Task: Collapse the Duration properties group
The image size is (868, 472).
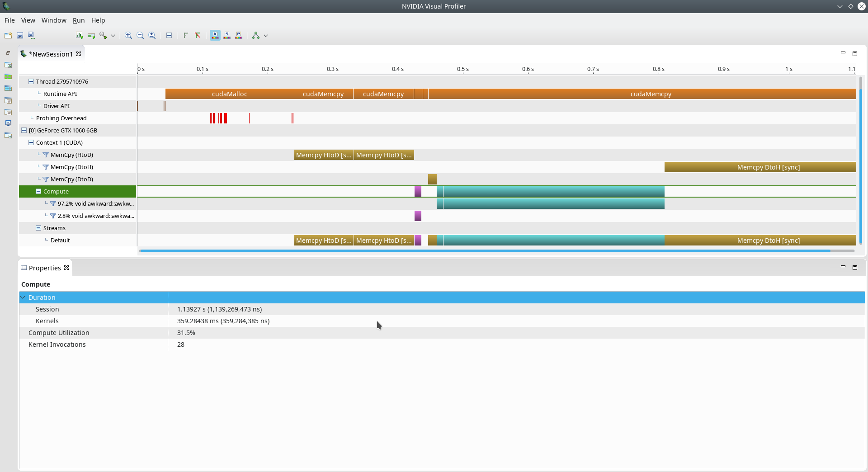Action: (x=23, y=297)
